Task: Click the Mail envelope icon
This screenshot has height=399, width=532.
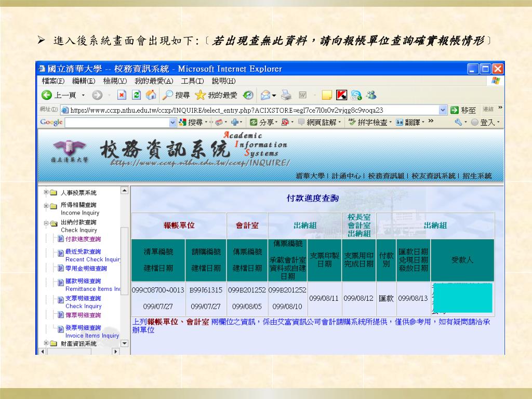Action: pos(265,96)
